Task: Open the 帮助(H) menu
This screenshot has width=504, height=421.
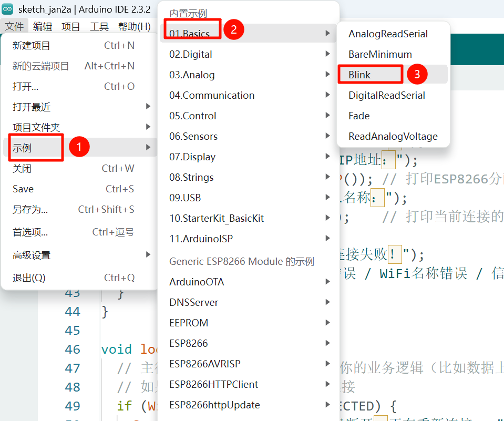Action: [135, 26]
